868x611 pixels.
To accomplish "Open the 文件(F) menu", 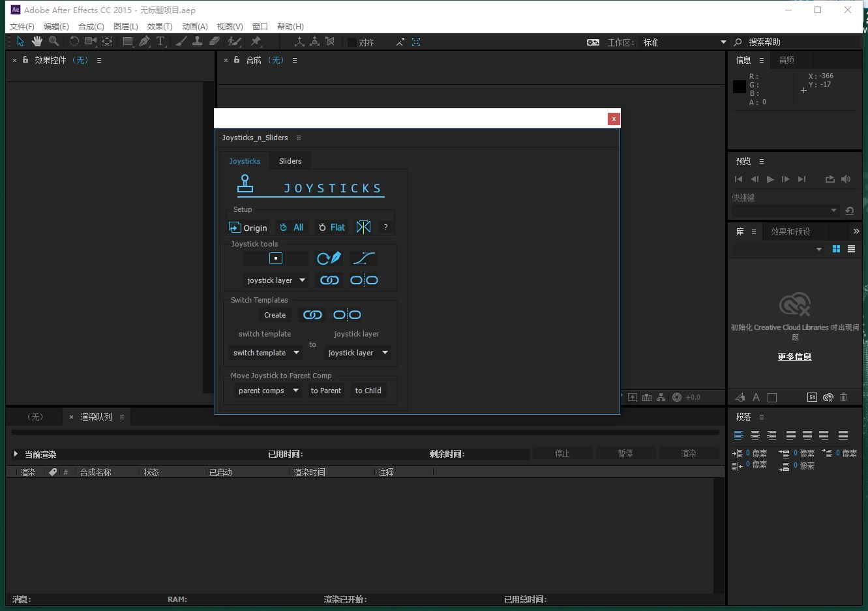I will pyautogui.click(x=22, y=26).
